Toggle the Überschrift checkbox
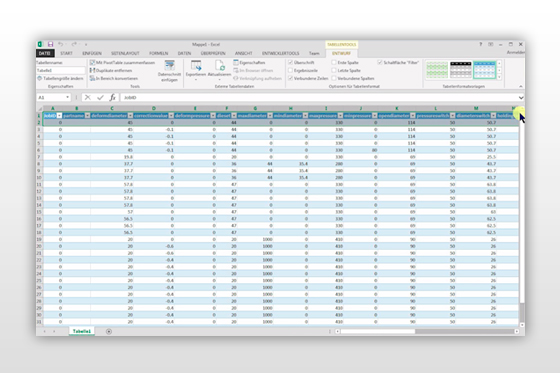The height and width of the screenshot is (373, 560). [290, 63]
